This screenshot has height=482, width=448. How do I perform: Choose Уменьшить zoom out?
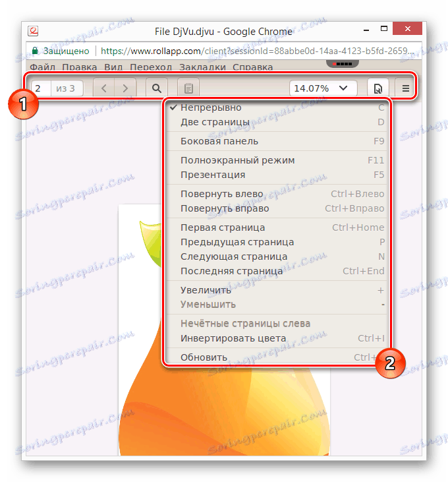point(276,305)
